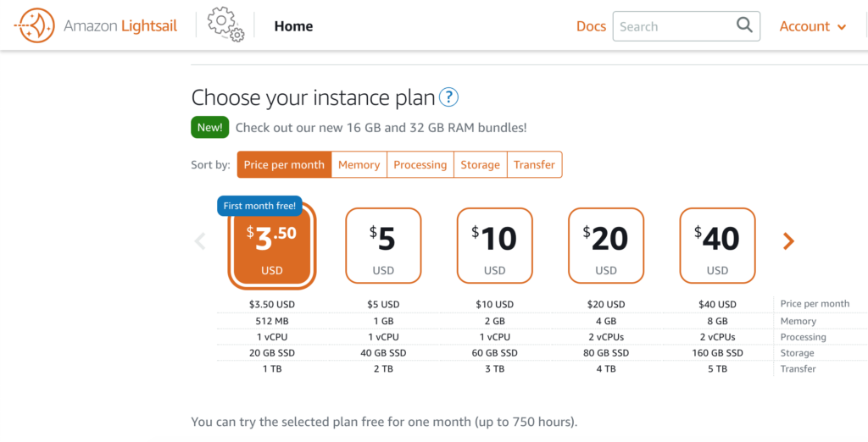Click the green New! badge
This screenshot has width=868, height=442.
point(210,127)
